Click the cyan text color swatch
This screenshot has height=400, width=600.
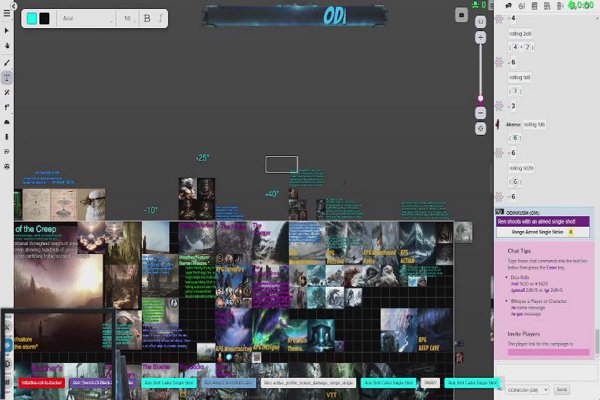coord(32,18)
